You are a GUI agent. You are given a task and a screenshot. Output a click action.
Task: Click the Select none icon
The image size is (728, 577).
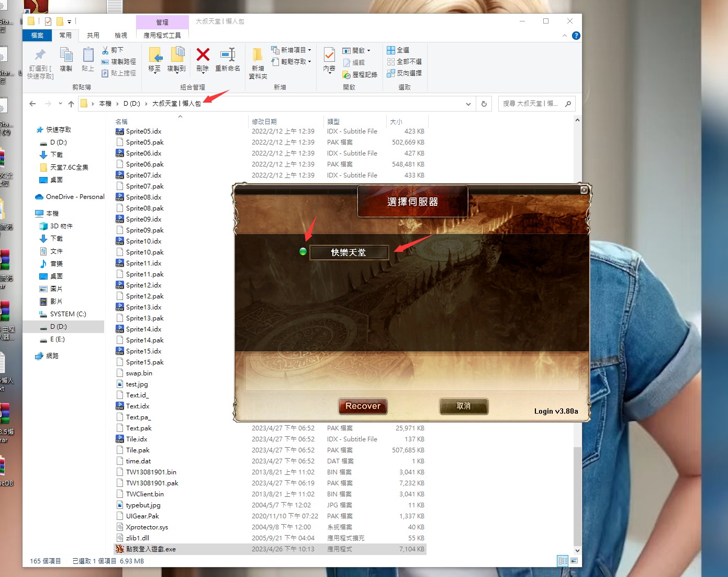[391, 62]
